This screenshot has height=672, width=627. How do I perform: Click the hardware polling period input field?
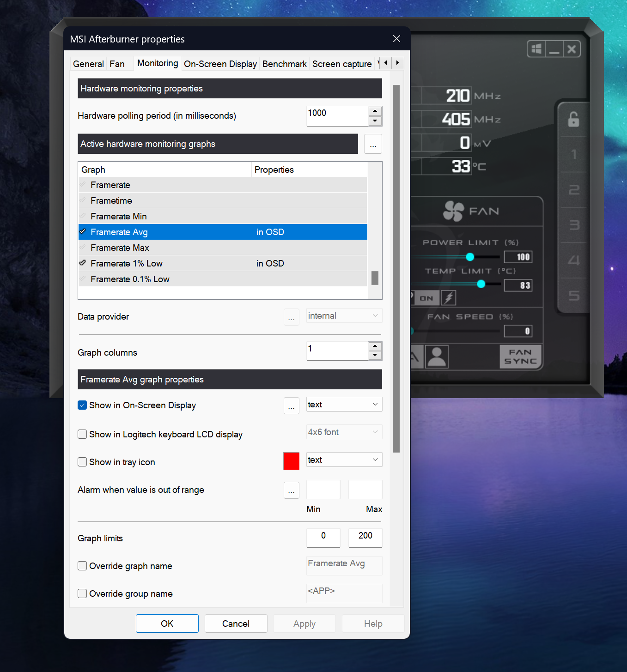pos(337,116)
